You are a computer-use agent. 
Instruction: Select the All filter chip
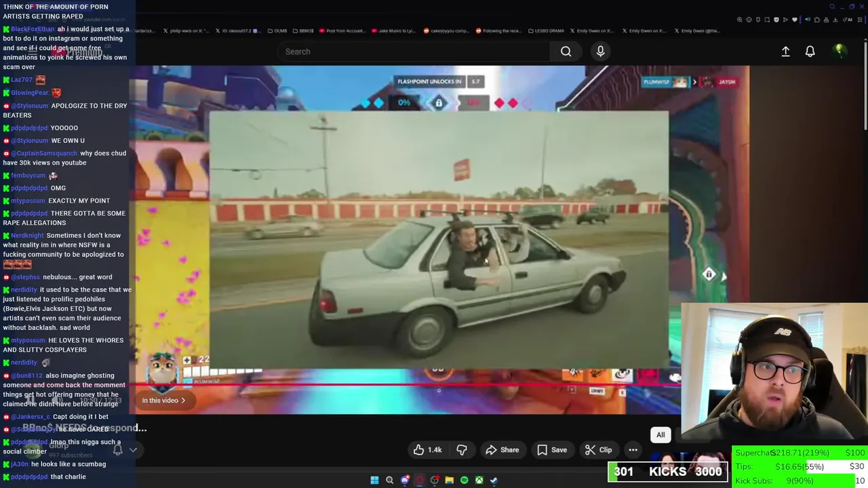coord(660,435)
